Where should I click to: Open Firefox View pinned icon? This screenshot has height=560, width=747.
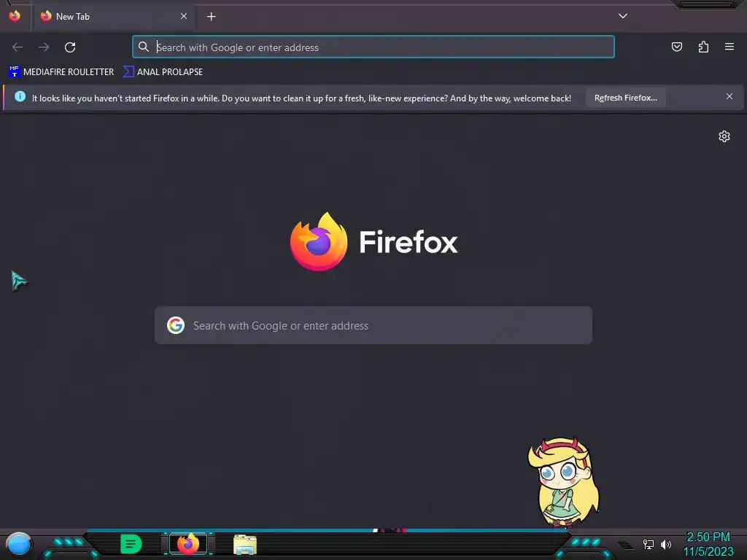[x=15, y=16]
